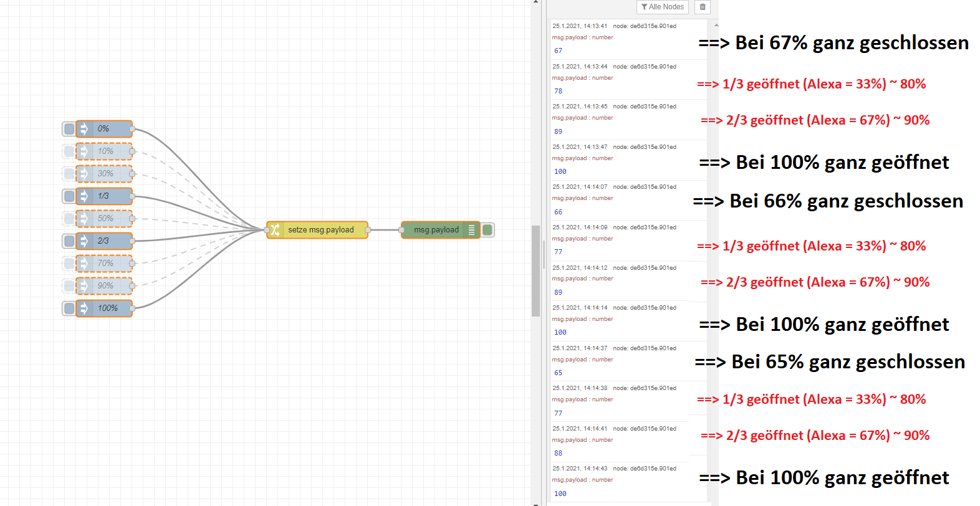This screenshot has height=506, width=980.
Task: Click the debug message value 88
Action: 558,453
